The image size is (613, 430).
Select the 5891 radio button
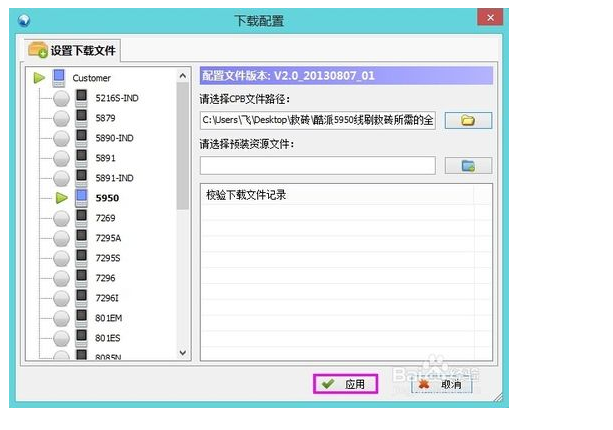(61, 158)
